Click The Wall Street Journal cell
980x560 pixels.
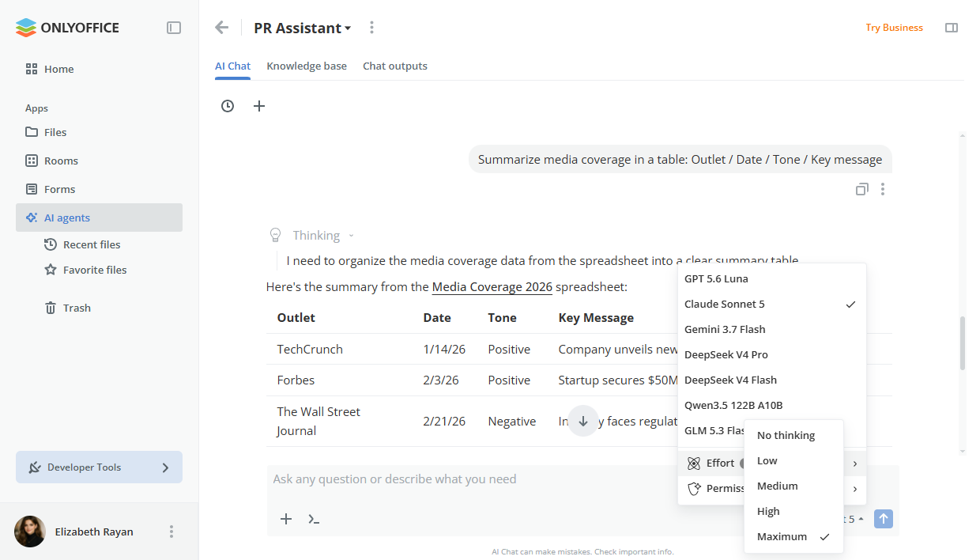pyautogui.click(x=318, y=421)
